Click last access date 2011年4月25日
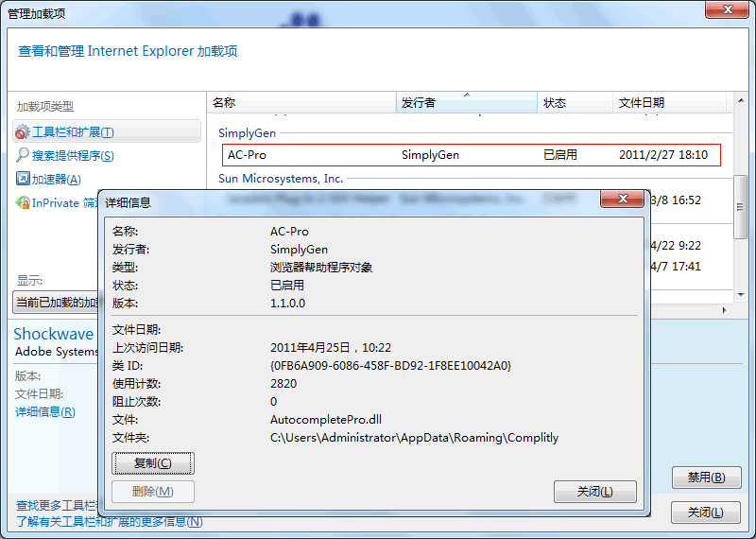Screen dimensions: 756x539 pos(331,347)
